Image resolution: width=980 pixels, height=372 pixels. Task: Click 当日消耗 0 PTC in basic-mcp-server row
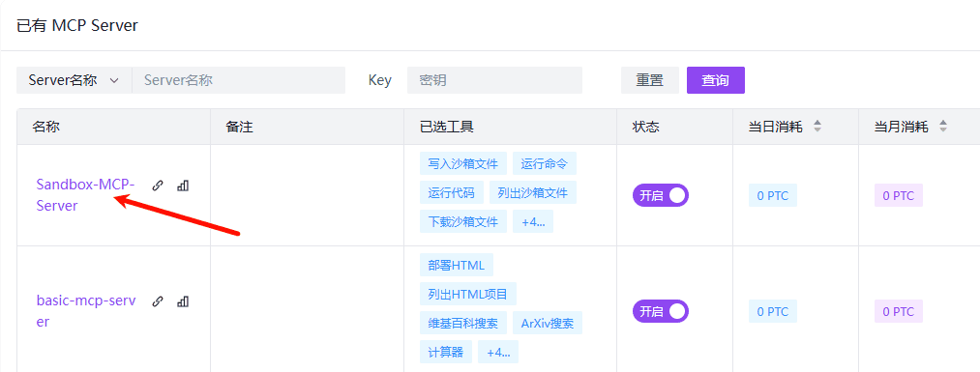tap(773, 311)
